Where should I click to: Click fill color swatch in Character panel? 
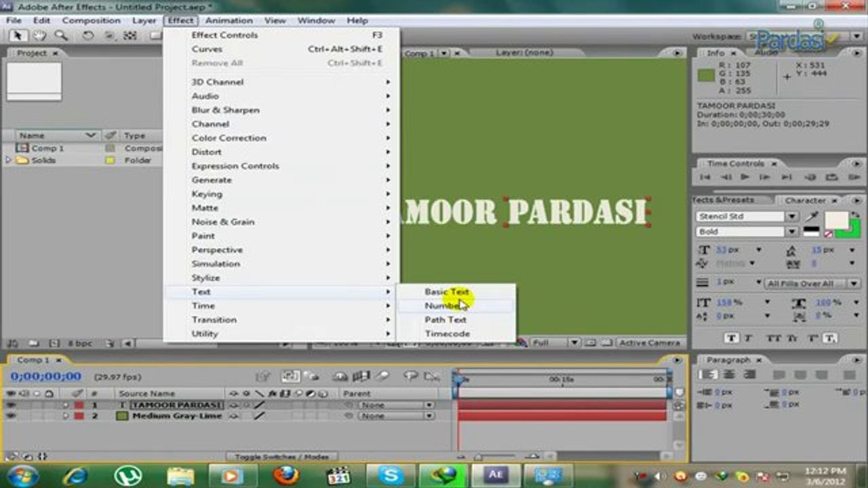(x=835, y=220)
